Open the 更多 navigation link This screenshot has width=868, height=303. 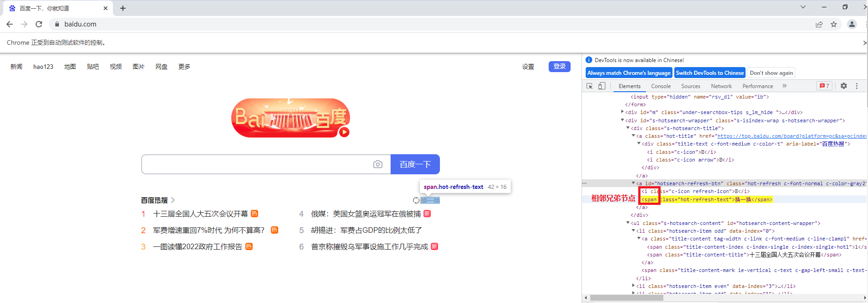coord(184,67)
